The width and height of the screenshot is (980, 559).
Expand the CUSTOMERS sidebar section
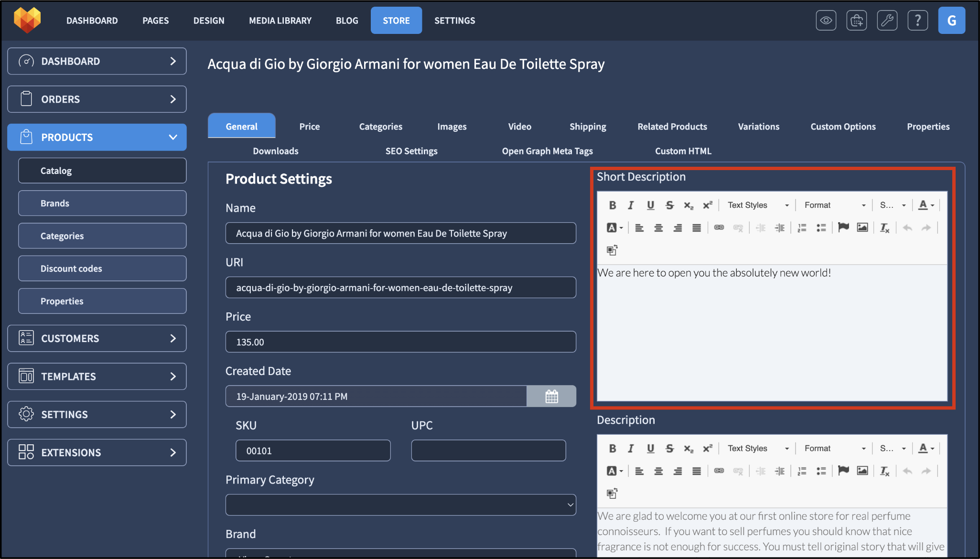click(x=97, y=338)
